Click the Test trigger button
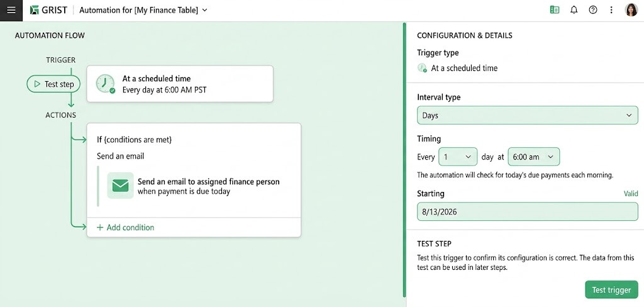Viewport: 644px width, 307px height. (x=611, y=290)
